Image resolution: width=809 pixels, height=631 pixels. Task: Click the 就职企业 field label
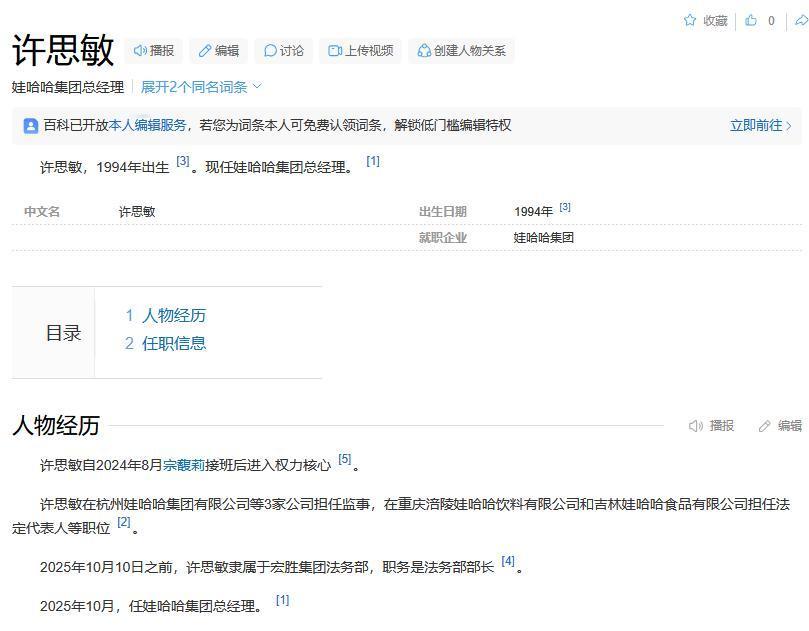coord(443,237)
